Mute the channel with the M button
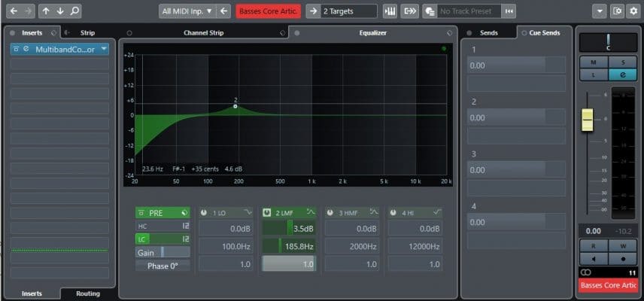The height and width of the screenshot is (301, 644). click(594, 62)
